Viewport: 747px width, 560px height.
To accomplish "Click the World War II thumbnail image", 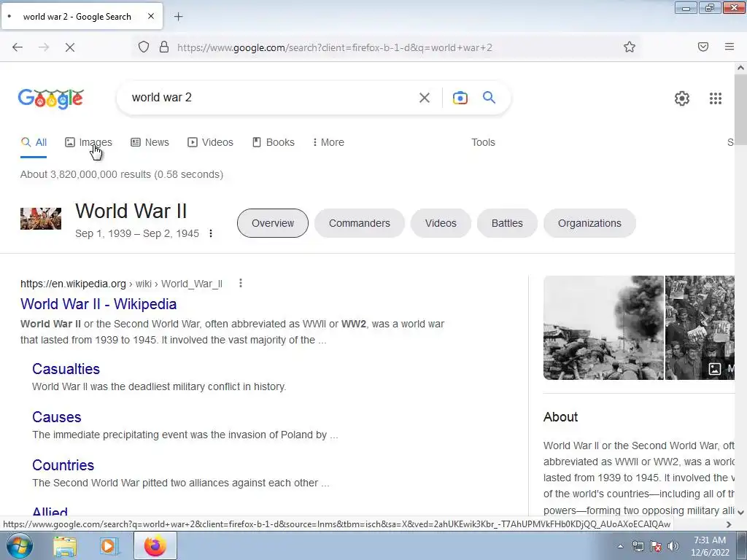I will tap(41, 219).
